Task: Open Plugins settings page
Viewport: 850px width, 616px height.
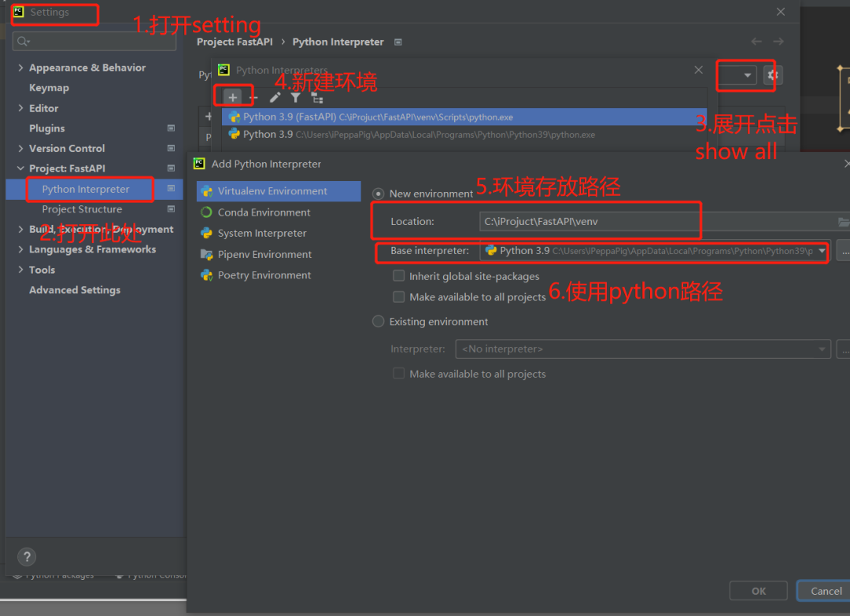Action: pos(47,128)
